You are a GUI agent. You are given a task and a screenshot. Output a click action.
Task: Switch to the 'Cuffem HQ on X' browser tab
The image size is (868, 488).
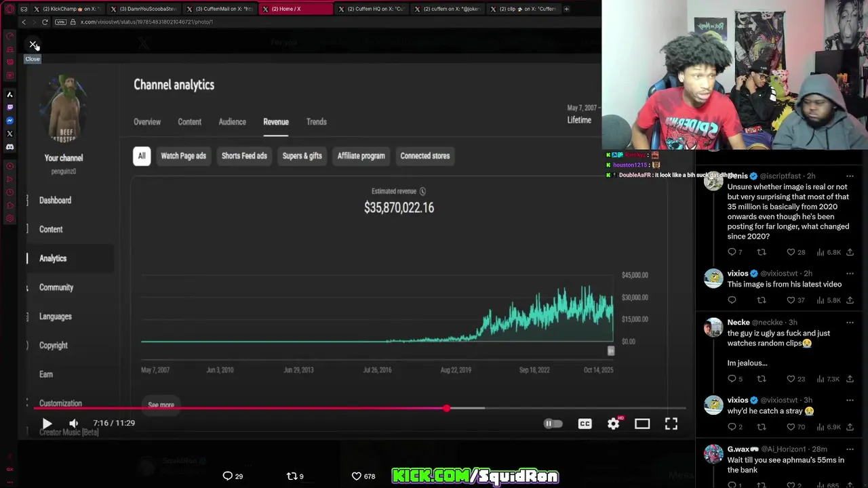point(371,9)
